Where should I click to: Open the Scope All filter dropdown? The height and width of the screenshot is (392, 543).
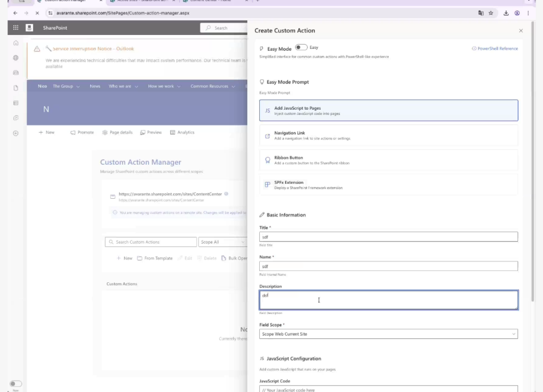click(x=222, y=242)
